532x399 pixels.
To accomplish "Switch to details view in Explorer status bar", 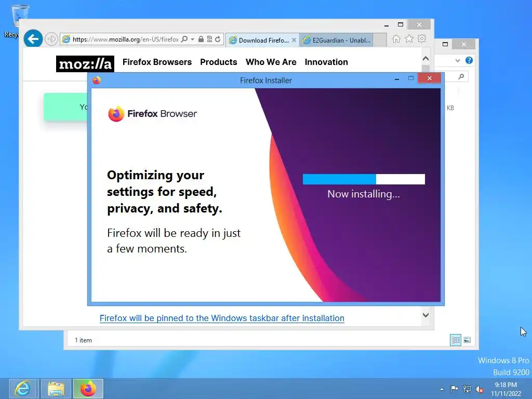I will [x=456, y=340].
